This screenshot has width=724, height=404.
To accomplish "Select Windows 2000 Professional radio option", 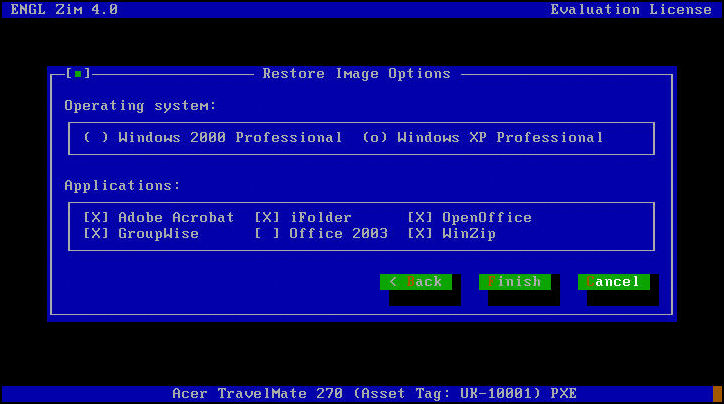I will coord(96,138).
